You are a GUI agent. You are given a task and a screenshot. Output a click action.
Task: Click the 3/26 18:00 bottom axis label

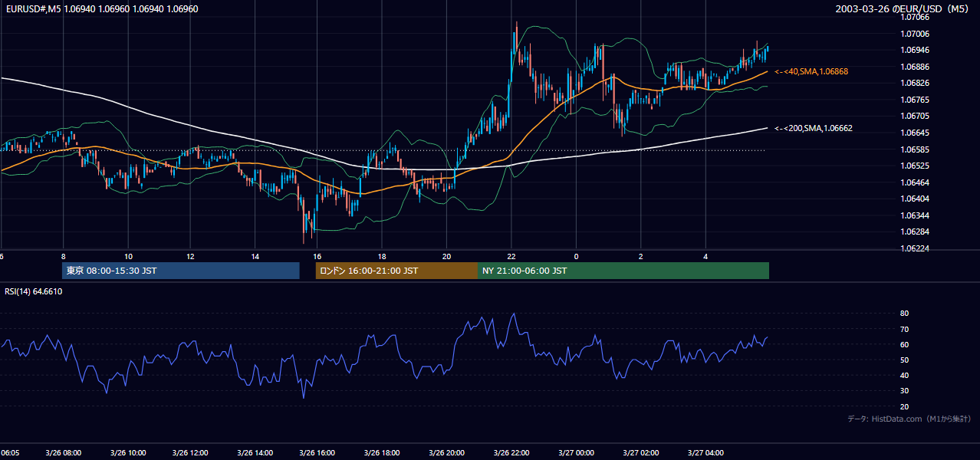[x=383, y=453]
